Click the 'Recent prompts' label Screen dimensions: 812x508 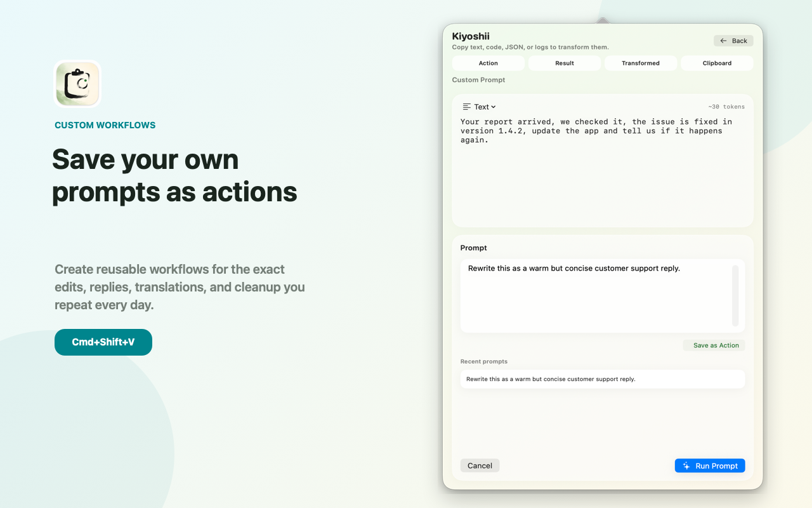tap(484, 361)
